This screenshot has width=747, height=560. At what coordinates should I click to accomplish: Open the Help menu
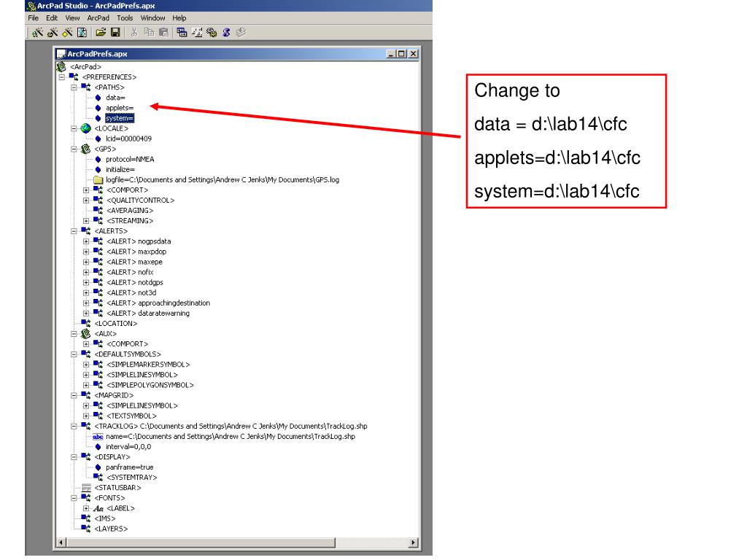click(x=179, y=18)
